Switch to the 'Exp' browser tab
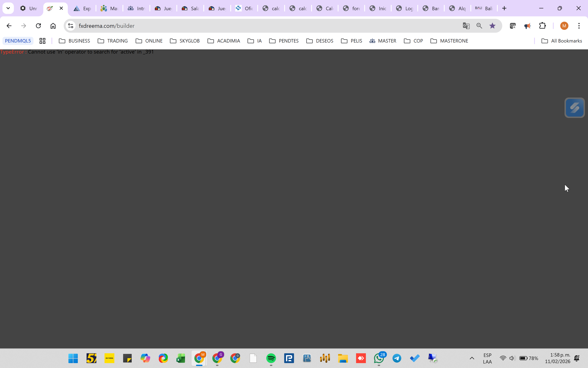Screen dimensions: 588x368 (82, 9)
